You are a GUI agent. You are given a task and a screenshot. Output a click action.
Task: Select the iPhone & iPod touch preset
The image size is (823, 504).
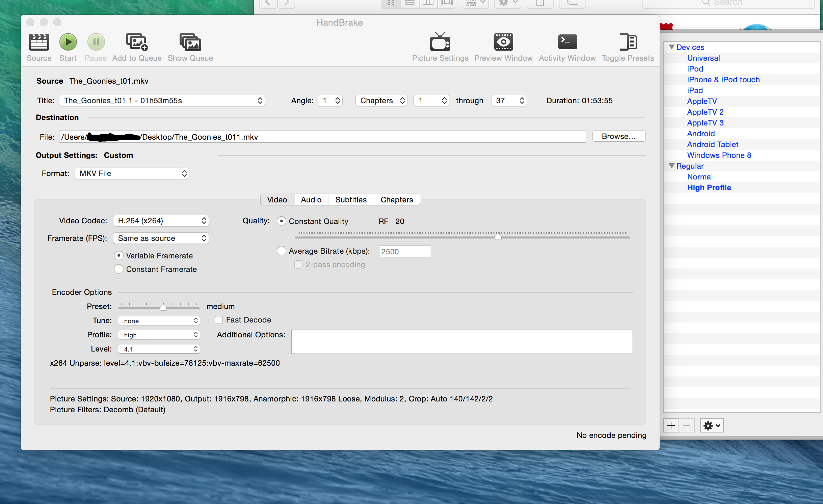click(x=723, y=80)
